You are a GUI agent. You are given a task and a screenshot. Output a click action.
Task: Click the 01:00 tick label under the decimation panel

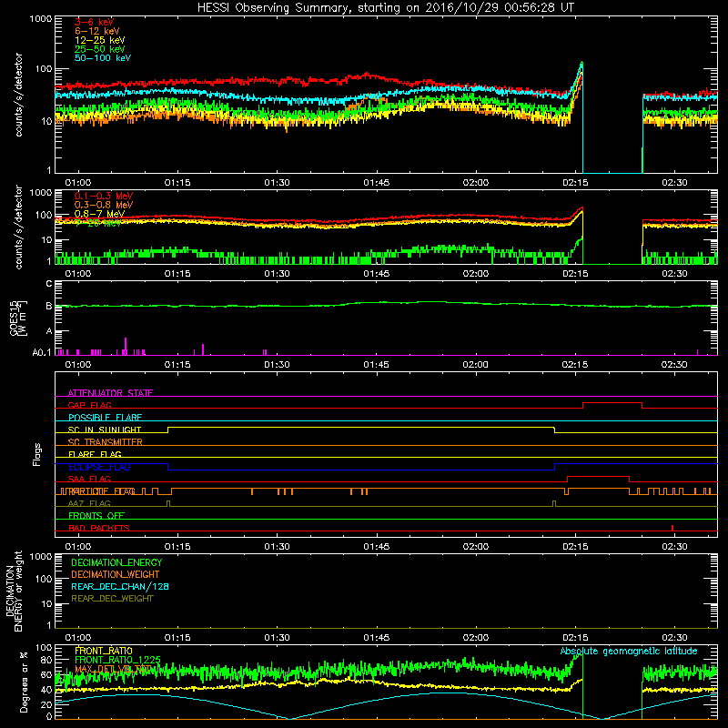(x=78, y=638)
